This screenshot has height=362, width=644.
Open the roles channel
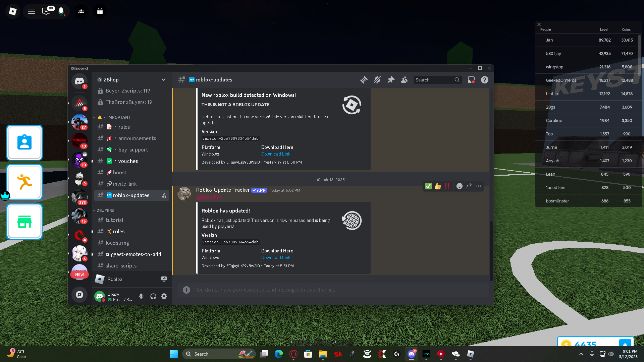coord(132,232)
